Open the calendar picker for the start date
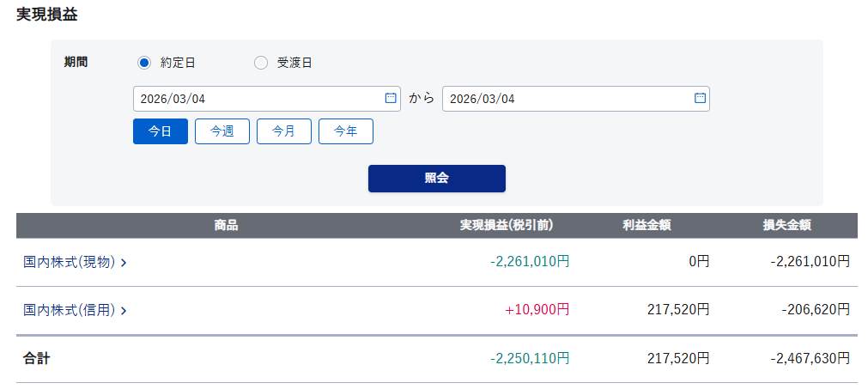 [391, 99]
